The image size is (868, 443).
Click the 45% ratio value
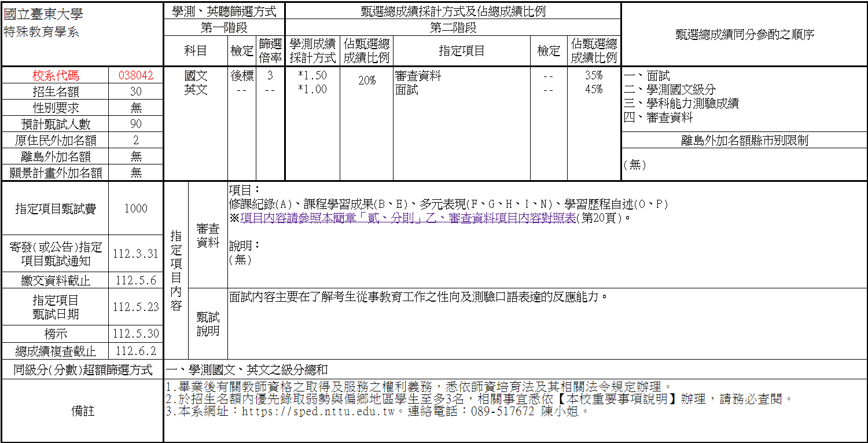click(x=594, y=89)
